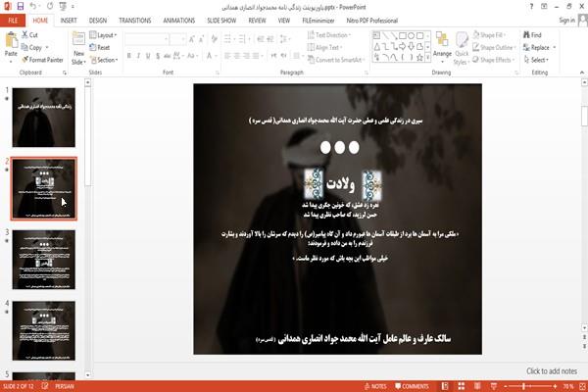Open the Nitro PDF Professional tab
This screenshot has height=392, width=588.
pyautogui.click(x=372, y=21)
